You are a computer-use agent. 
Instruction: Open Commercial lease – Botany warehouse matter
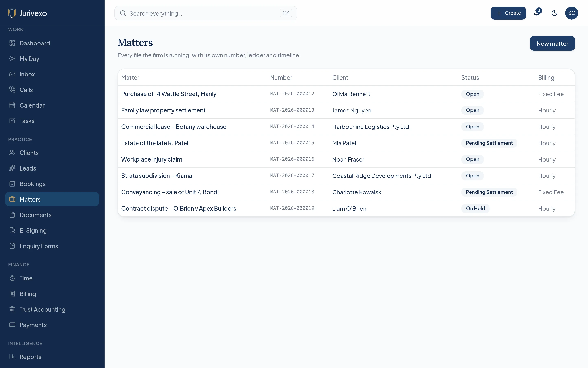coord(174,127)
